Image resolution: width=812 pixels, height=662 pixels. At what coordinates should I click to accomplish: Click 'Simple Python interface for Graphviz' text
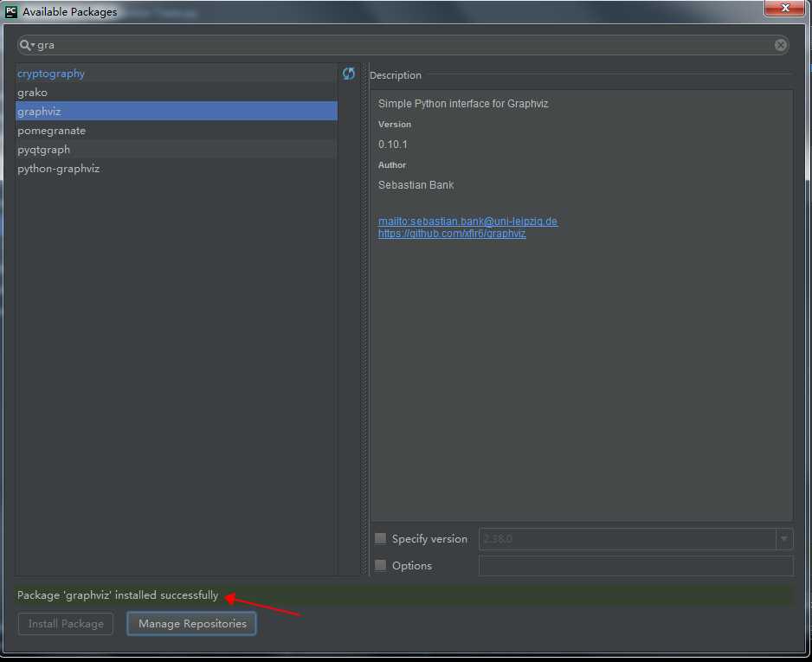coord(463,104)
